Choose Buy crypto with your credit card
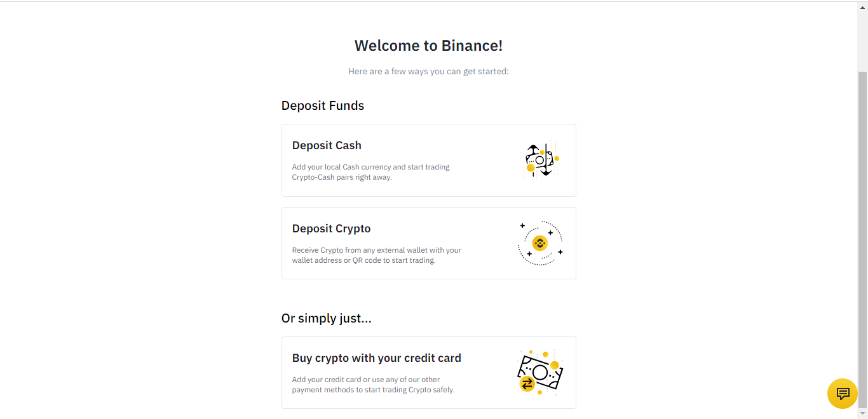 pos(377,358)
